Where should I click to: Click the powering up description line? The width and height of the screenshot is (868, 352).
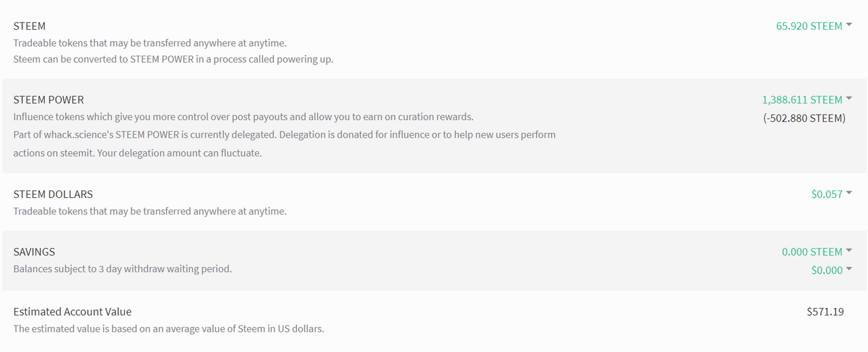click(x=173, y=59)
